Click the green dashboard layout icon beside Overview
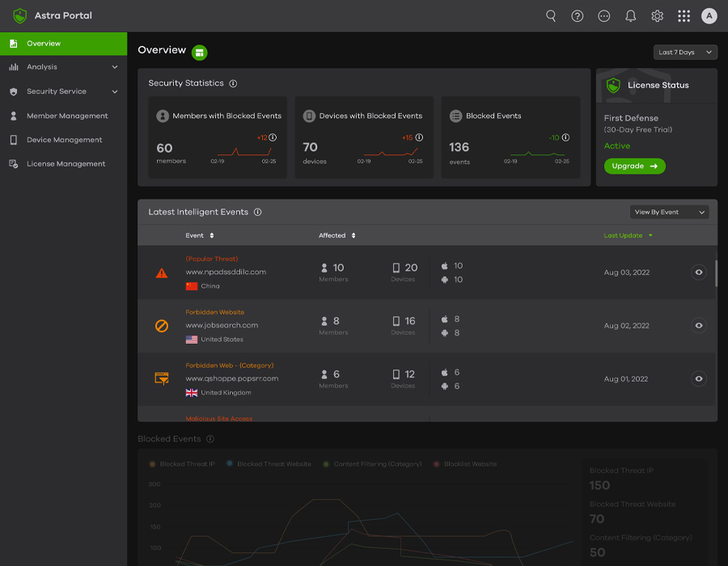Viewport: 728px width, 566px height. 200,53
